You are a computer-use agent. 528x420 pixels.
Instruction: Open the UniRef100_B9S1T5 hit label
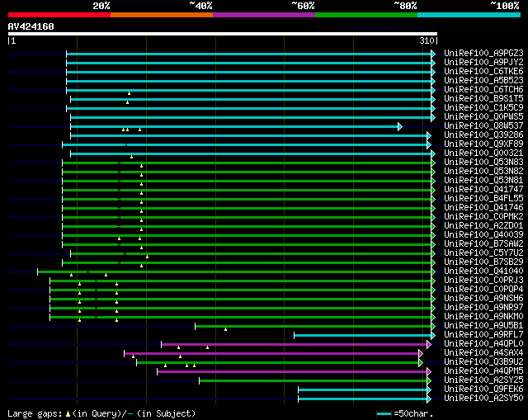coord(483,99)
